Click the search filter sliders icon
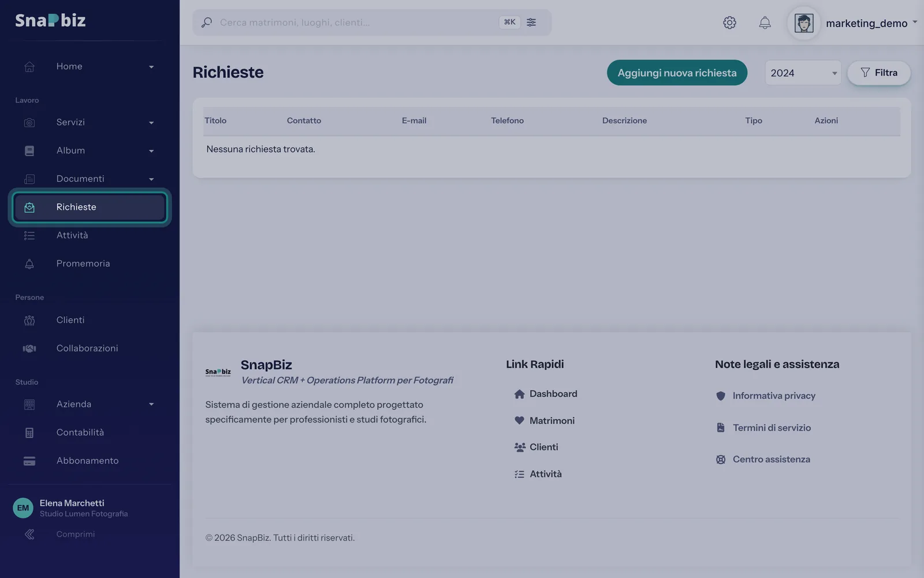The height and width of the screenshot is (578, 924). coord(531,22)
